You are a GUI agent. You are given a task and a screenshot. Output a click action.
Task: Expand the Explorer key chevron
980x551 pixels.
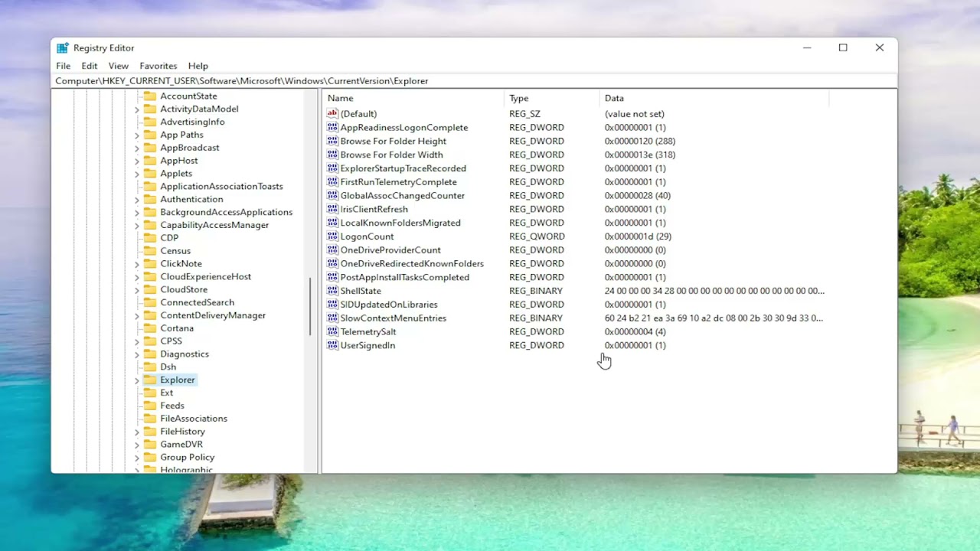coord(137,380)
